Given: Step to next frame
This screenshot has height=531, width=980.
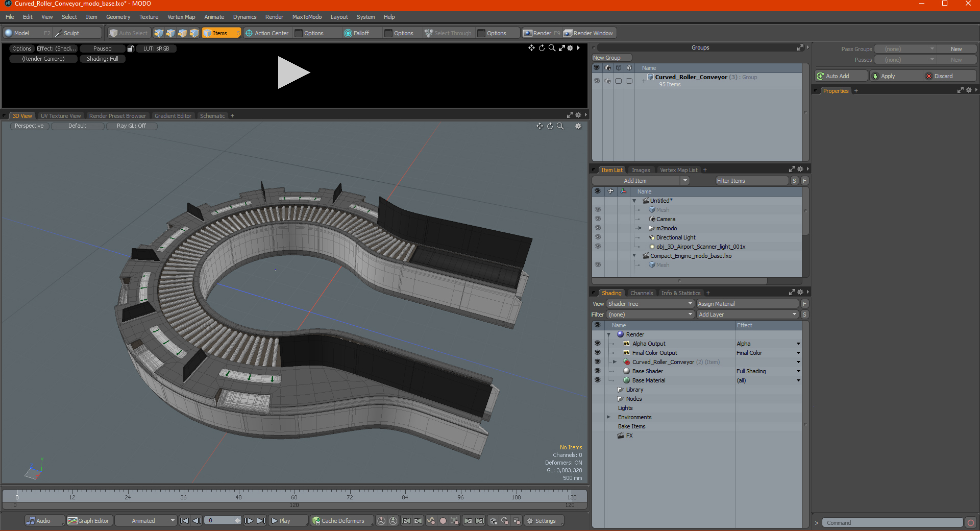Looking at the screenshot, I should [249, 521].
